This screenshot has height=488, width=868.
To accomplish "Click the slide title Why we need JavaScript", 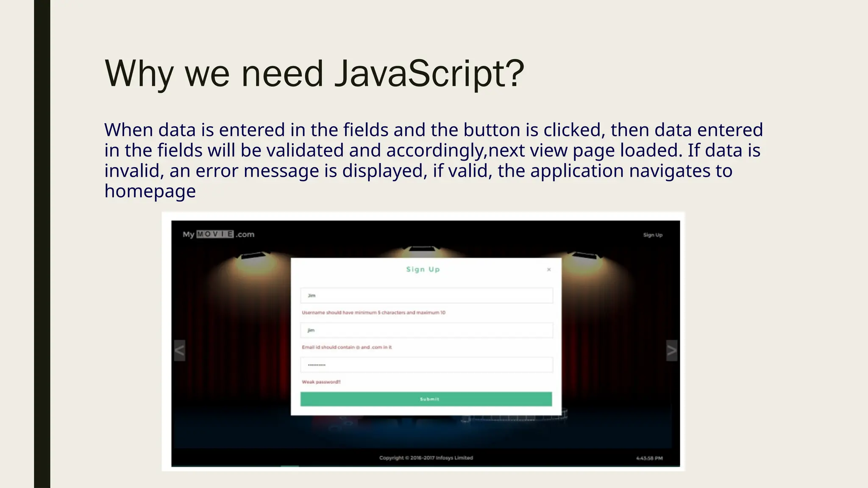I will coord(314,73).
